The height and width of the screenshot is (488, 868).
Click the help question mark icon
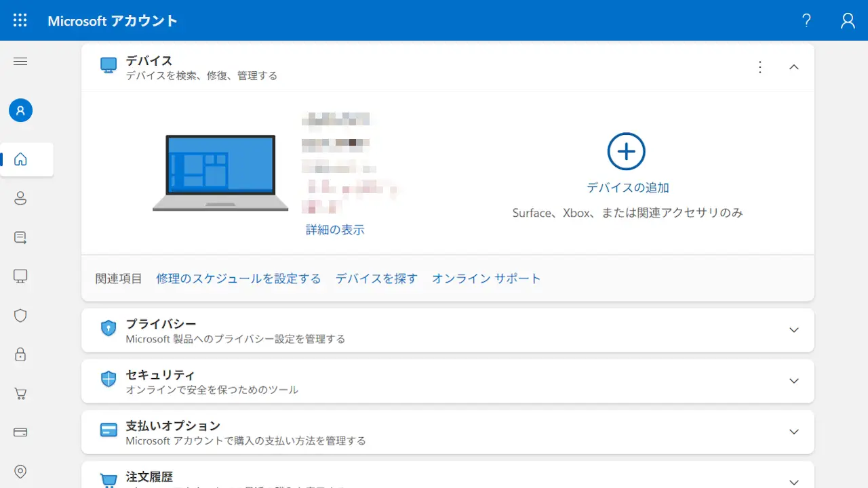[x=806, y=20]
